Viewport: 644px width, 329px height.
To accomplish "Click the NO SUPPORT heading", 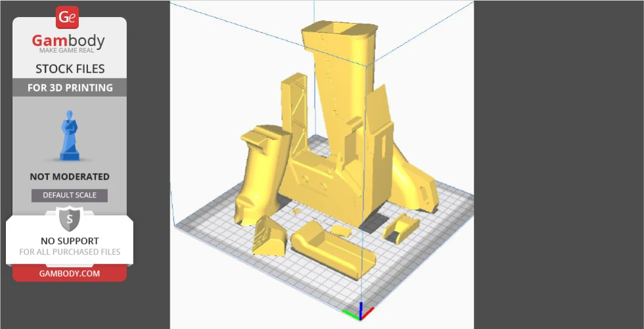I will click(69, 241).
